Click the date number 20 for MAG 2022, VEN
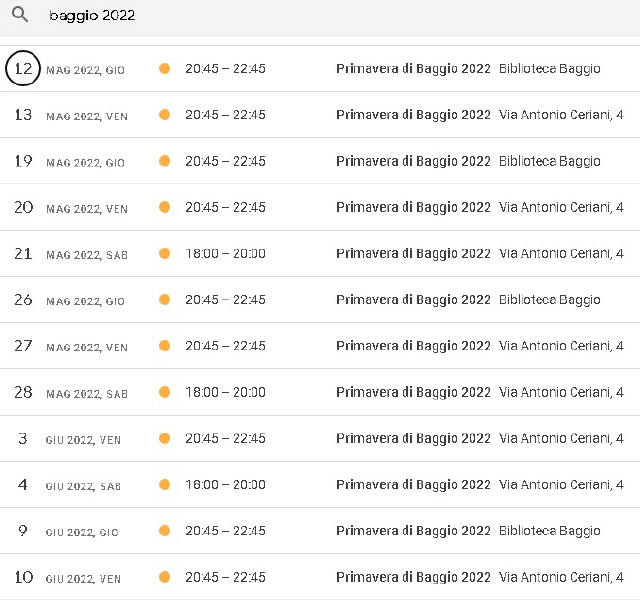 tap(23, 207)
